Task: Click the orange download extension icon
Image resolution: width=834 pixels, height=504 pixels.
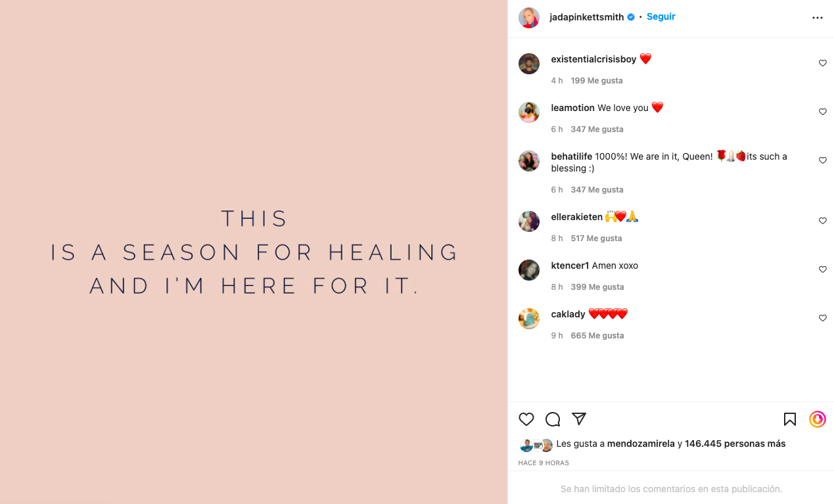Action: (818, 419)
